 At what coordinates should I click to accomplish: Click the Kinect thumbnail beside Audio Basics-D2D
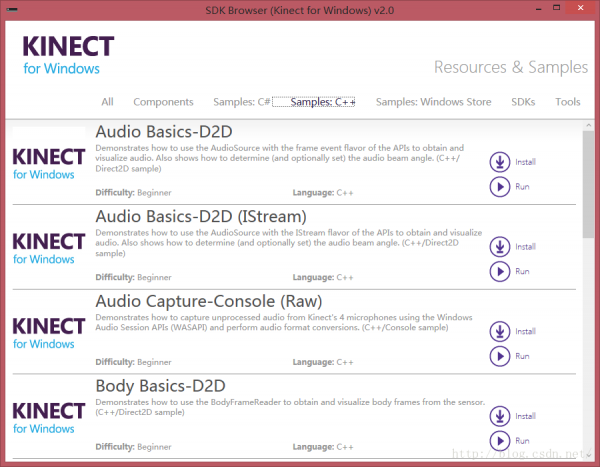(x=49, y=163)
